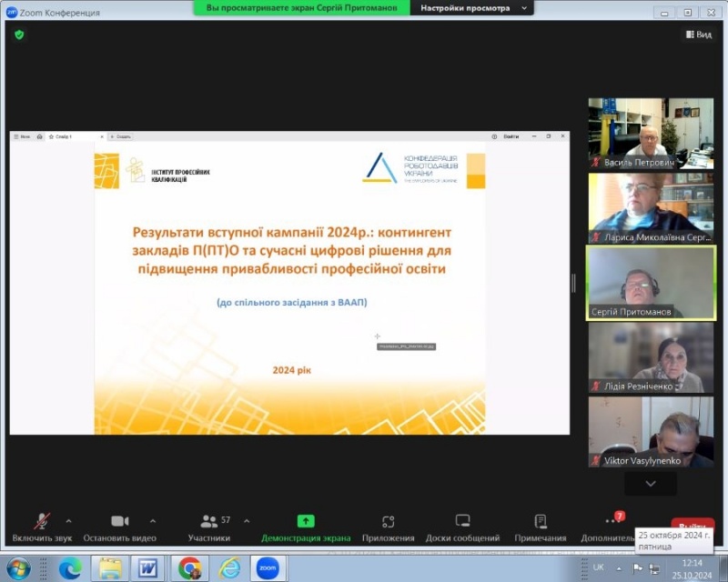The image size is (728, 582).
Task: Open Google Chrome from the taskbar
Action: point(189,568)
